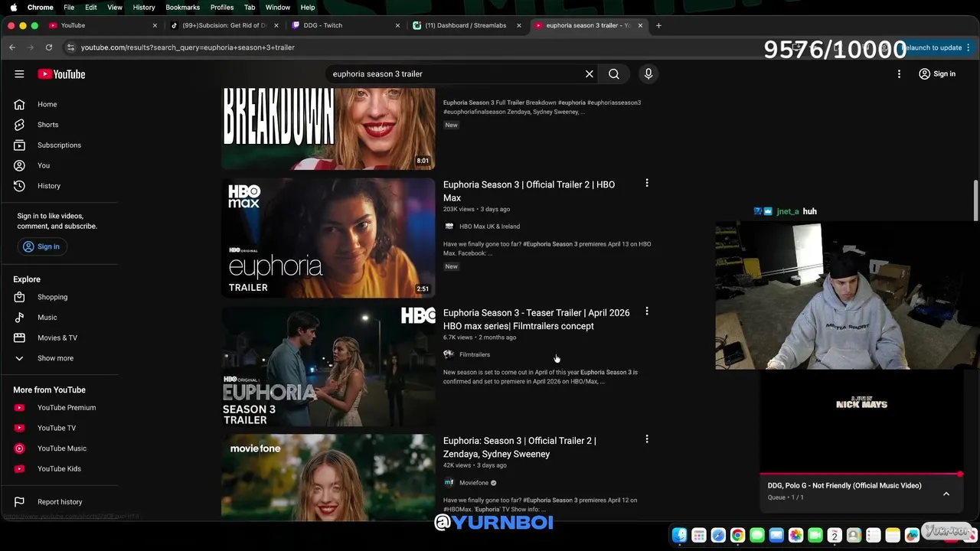Open options for HBO Max Official Trailer 2
This screenshot has height=551, width=980.
647,184
